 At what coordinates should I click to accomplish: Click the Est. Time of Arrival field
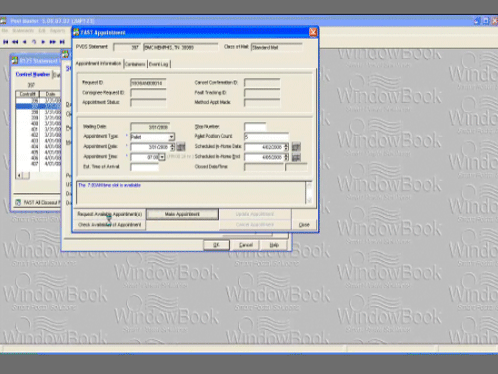(144, 167)
